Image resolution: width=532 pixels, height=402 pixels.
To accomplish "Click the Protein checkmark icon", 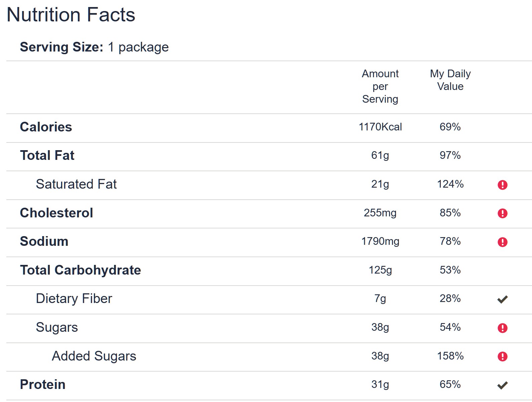I will 502,385.
